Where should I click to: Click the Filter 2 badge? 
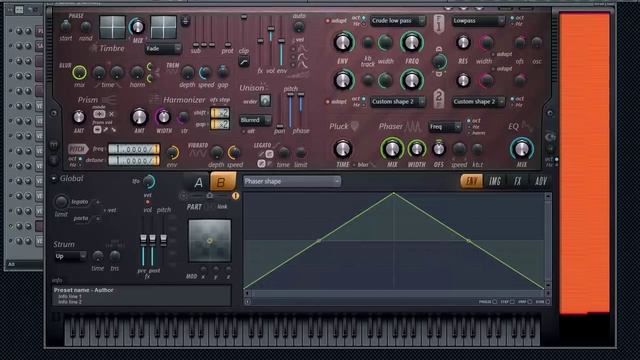439,98
